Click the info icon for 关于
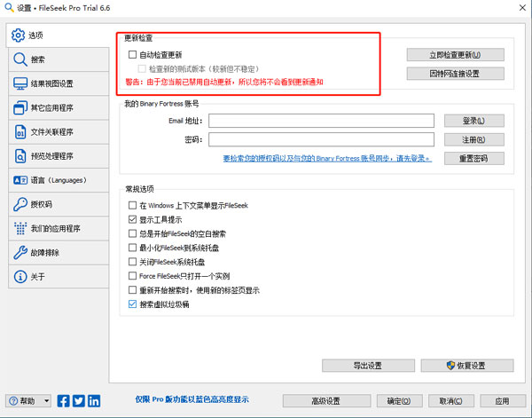Image resolution: width=532 pixels, height=418 pixels. click(20, 276)
